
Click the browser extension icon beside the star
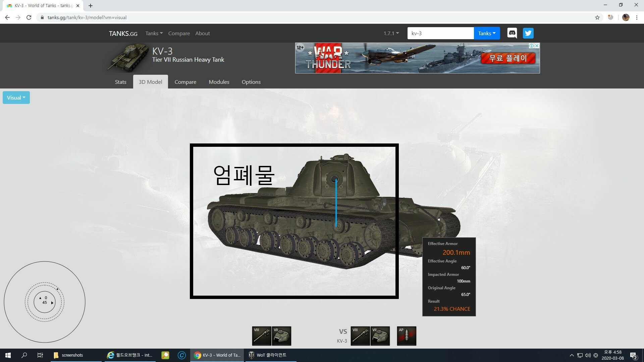coord(610,17)
